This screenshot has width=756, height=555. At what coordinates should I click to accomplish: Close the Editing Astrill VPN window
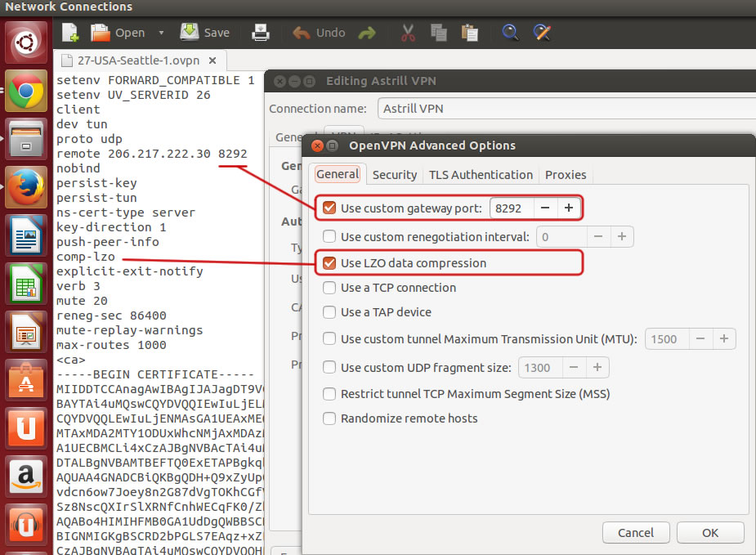coord(280,81)
